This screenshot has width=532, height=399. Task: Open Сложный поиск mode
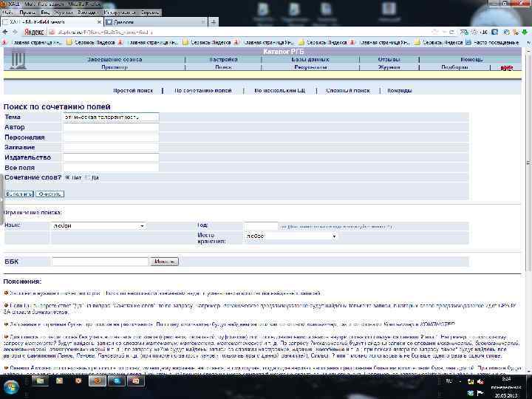[347, 91]
